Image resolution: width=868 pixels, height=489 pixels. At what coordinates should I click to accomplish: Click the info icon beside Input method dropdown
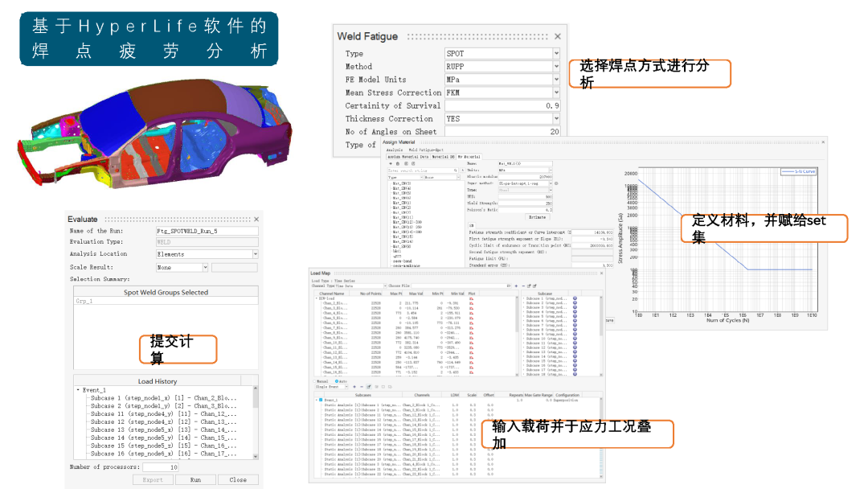[556, 183]
